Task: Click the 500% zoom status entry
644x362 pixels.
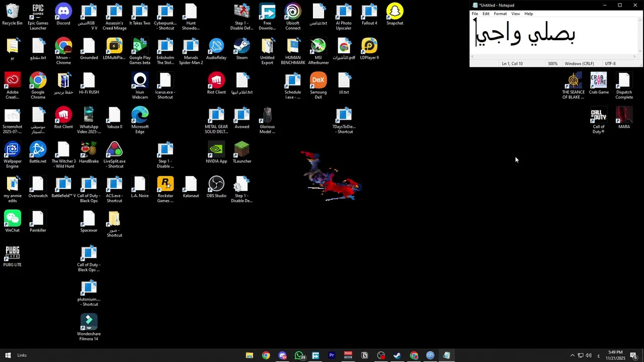Action: [553, 64]
